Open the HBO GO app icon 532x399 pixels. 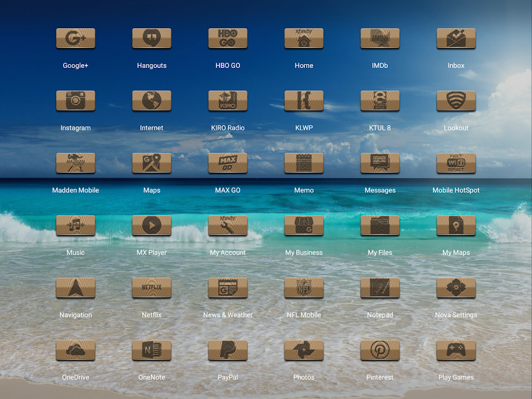click(x=228, y=38)
